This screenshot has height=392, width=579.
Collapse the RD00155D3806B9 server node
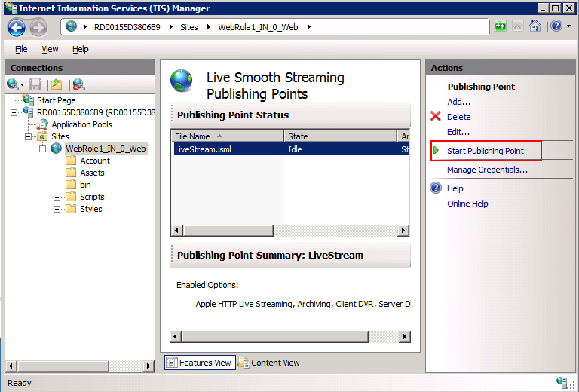coord(14,112)
